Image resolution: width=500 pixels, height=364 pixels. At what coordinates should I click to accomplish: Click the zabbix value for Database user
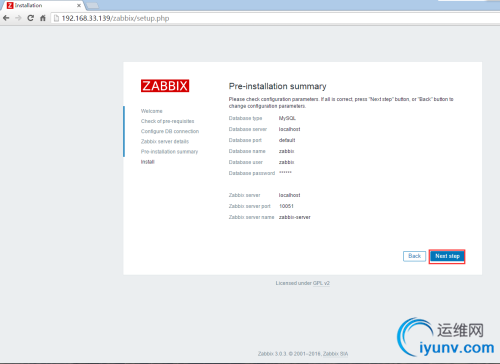click(286, 162)
